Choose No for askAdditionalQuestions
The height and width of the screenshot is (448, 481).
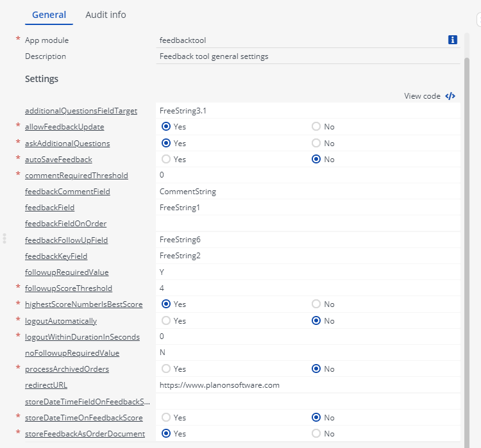point(316,143)
